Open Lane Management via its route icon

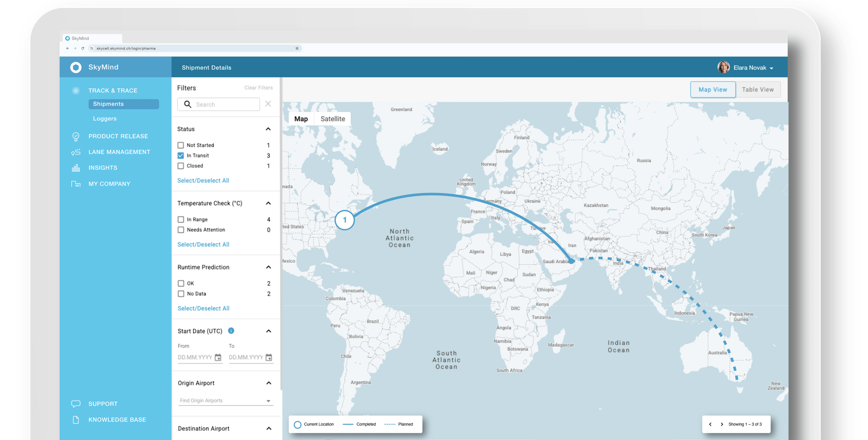tap(76, 152)
